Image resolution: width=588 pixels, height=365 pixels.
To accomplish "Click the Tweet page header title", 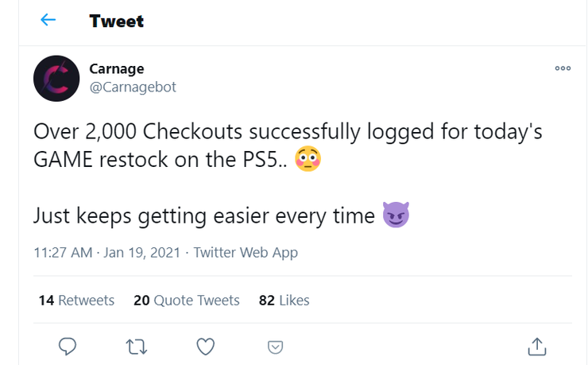I will [118, 21].
